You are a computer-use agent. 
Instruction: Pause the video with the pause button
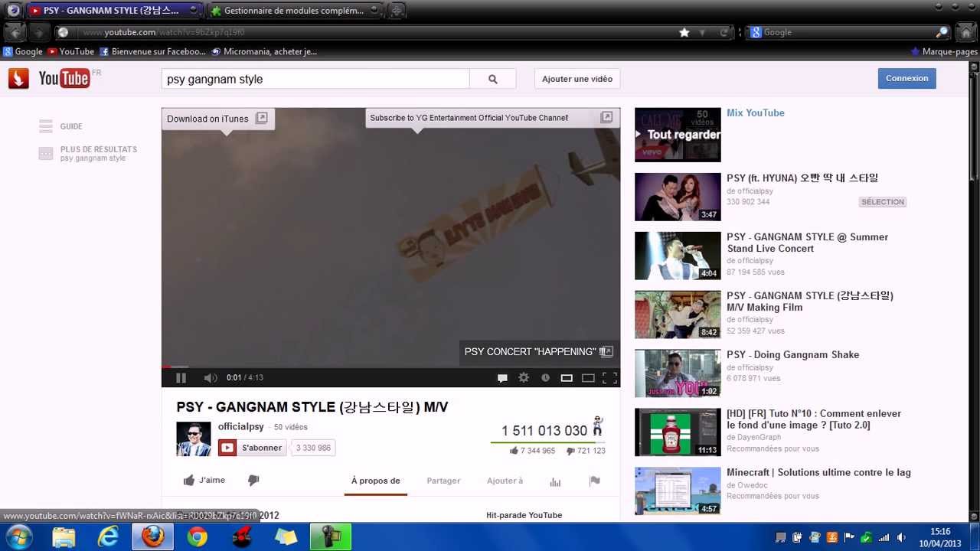(x=181, y=377)
